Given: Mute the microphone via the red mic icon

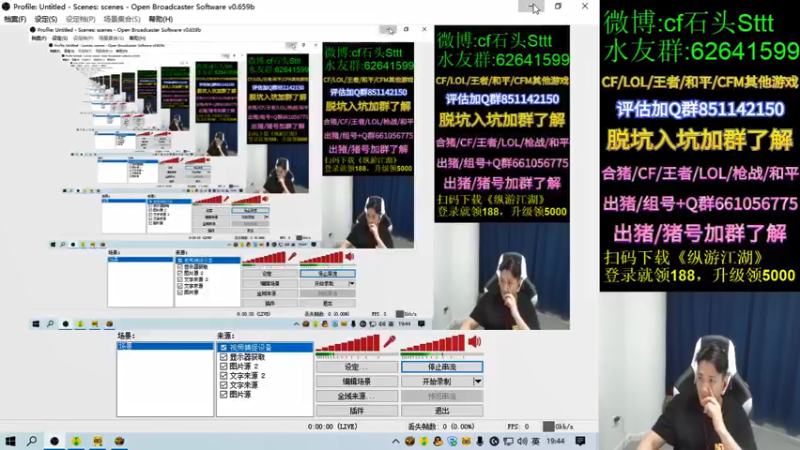Looking at the screenshot, I should [390, 341].
